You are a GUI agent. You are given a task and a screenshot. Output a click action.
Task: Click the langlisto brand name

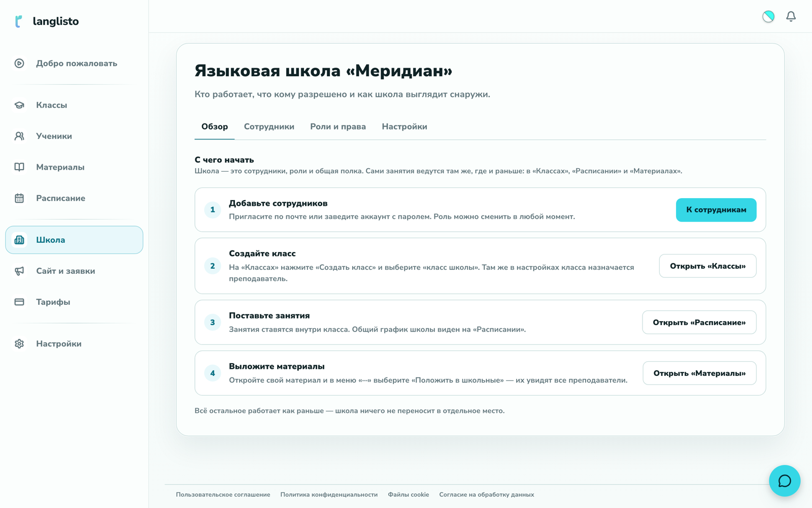[x=56, y=21]
